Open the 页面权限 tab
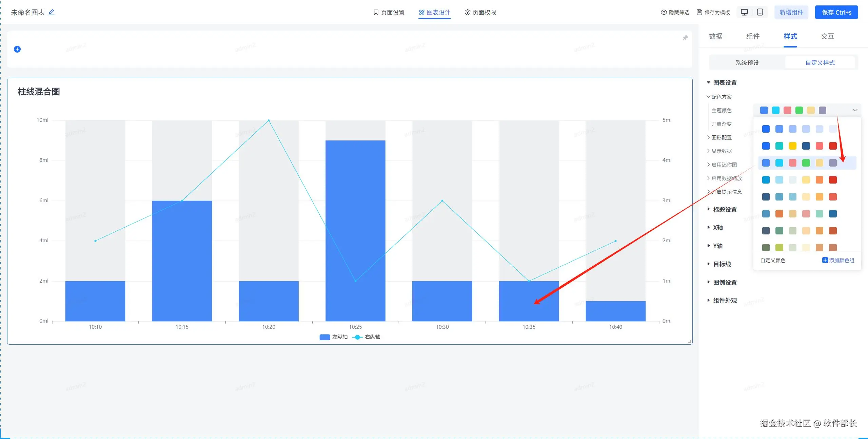The image size is (868, 439). click(480, 12)
